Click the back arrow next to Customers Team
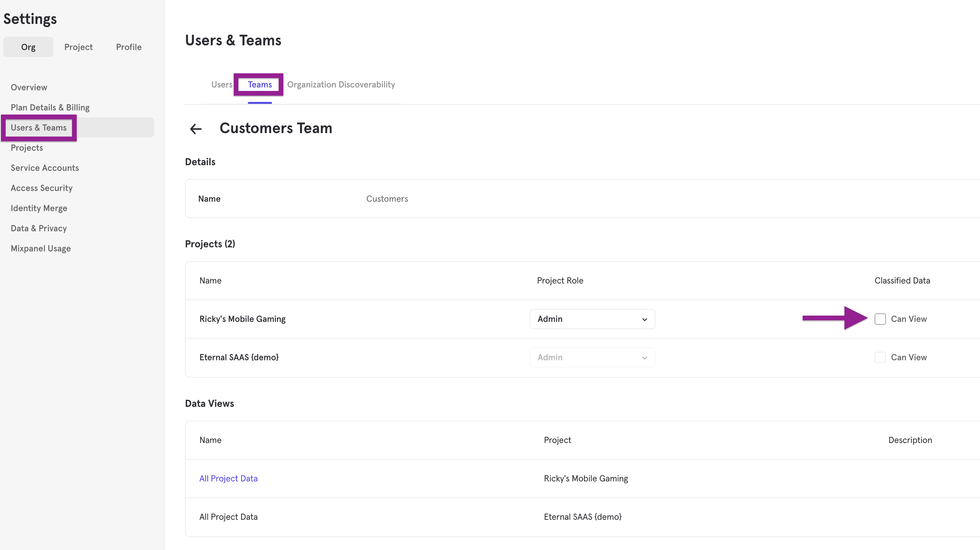Viewport: 980px width, 550px height. (196, 129)
